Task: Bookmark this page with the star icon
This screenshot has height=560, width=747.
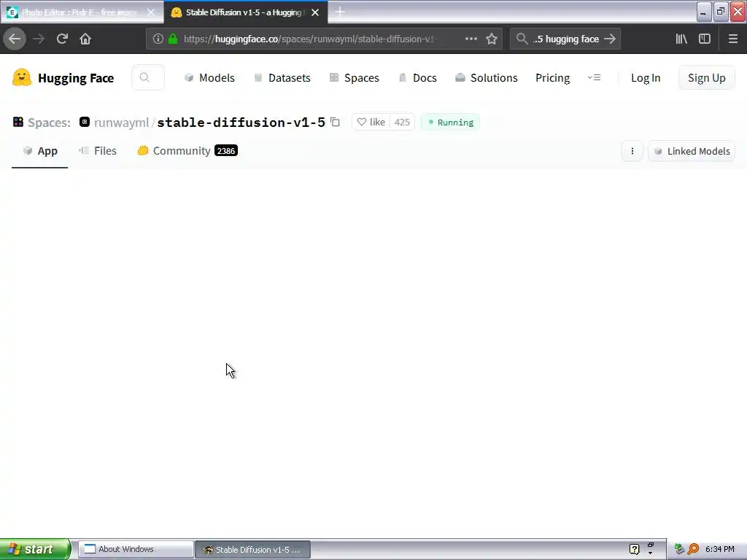Action: pyautogui.click(x=492, y=39)
